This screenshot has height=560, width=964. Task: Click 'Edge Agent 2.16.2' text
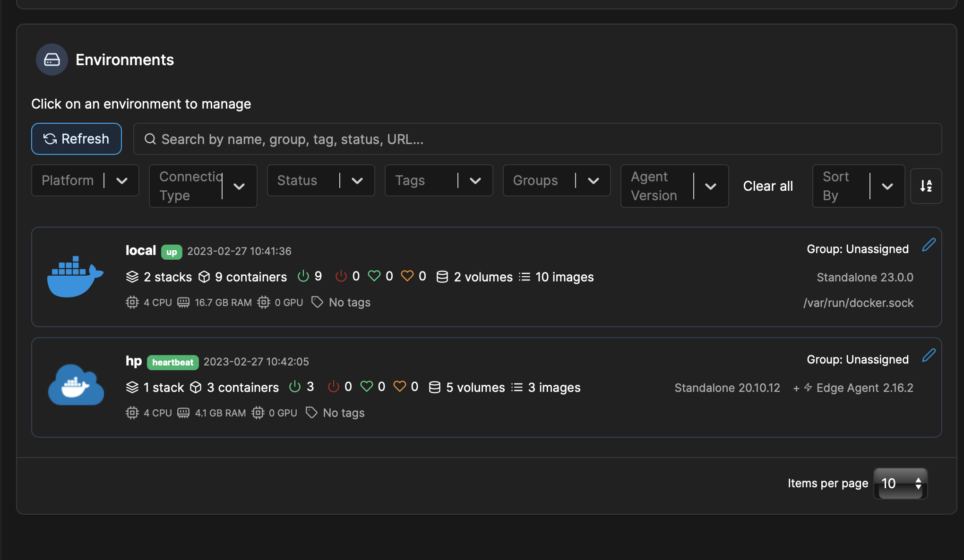[865, 388]
